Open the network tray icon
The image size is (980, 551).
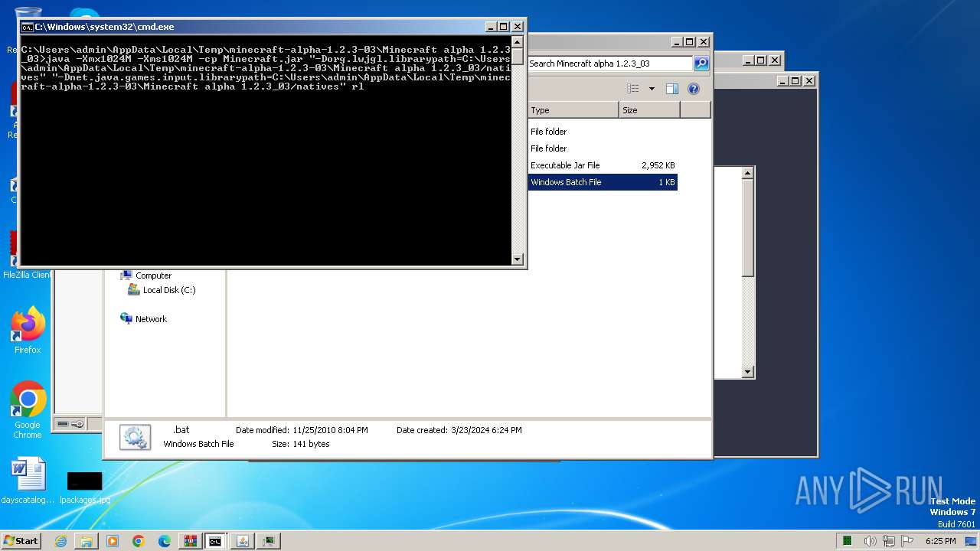click(889, 541)
